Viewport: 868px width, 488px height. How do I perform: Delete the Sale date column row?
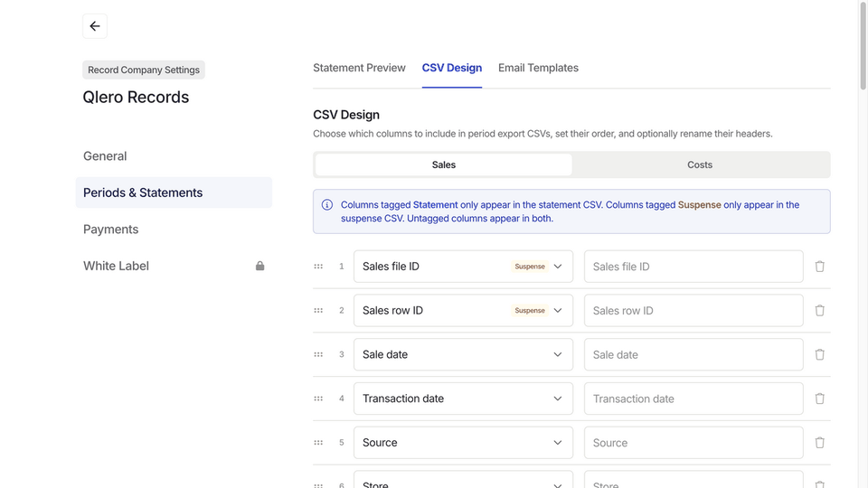(x=819, y=354)
